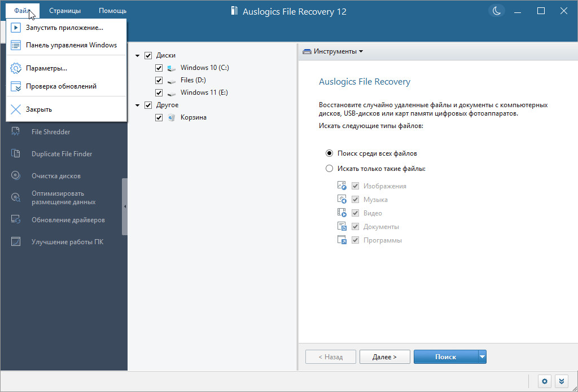The height and width of the screenshot is (392, 578).
Task: Toggle the Корзина checkbox
Action: 159,117
